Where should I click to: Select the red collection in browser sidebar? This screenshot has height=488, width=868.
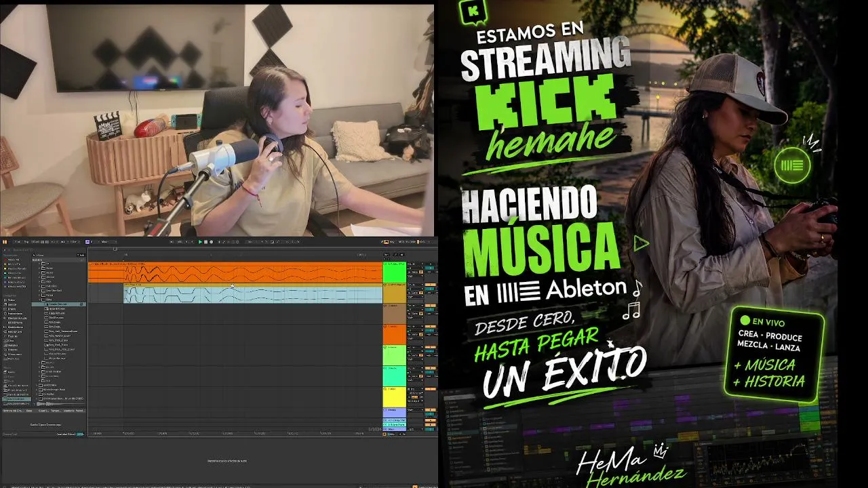12,259
